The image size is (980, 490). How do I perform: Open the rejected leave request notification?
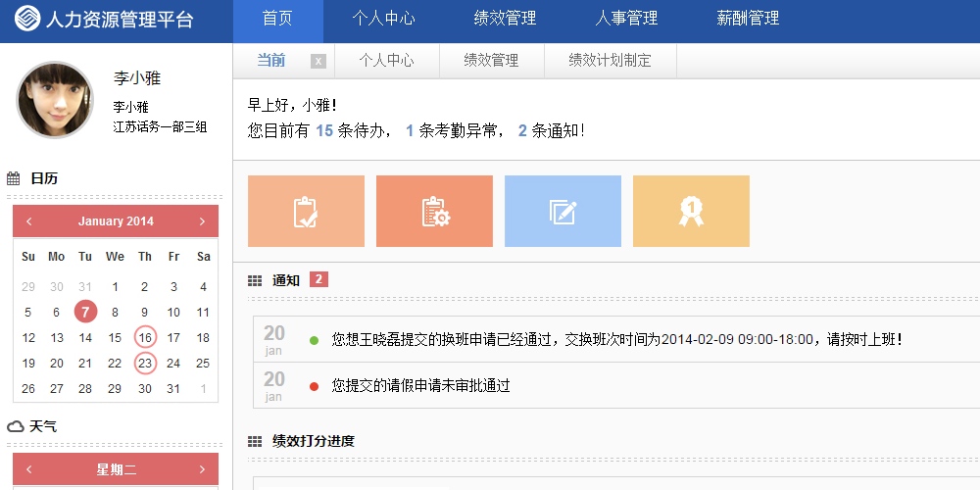(x=420, y=386)
